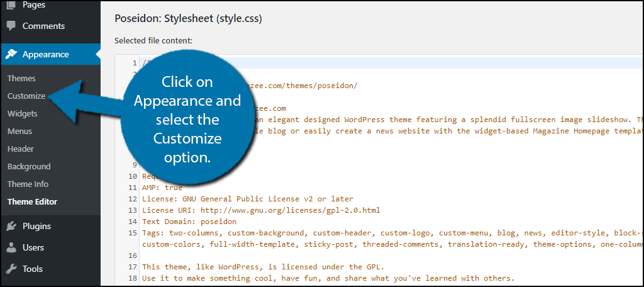Open the Menus submenu item
Image resolution: width=644 pixels, height=287 pixels.
[x=19, y=131]
